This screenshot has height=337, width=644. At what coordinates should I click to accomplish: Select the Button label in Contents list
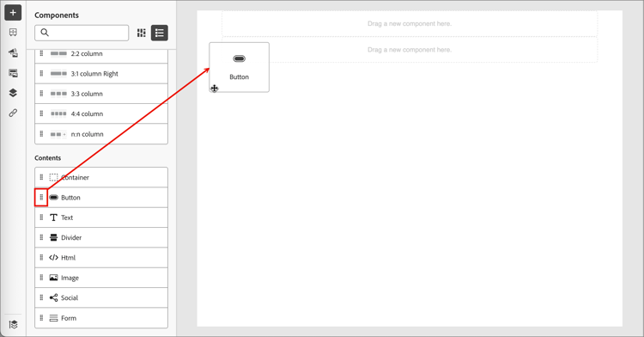tap(70, 198)
